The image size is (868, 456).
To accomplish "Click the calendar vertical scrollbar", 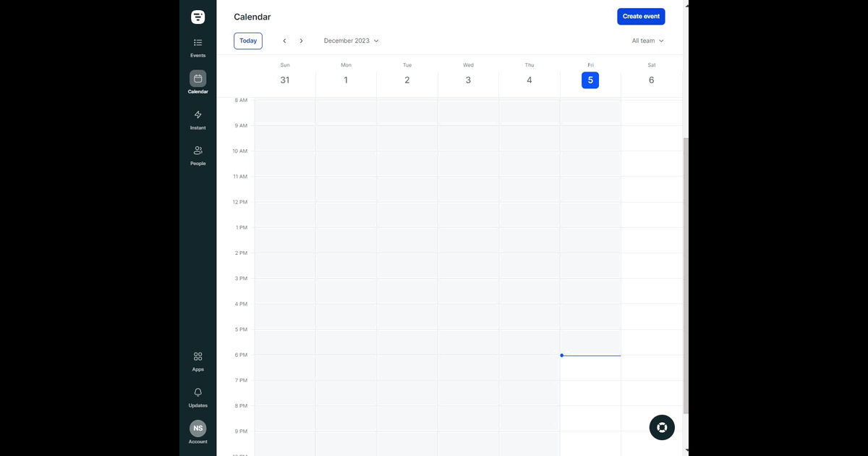I will click(686, 275).
